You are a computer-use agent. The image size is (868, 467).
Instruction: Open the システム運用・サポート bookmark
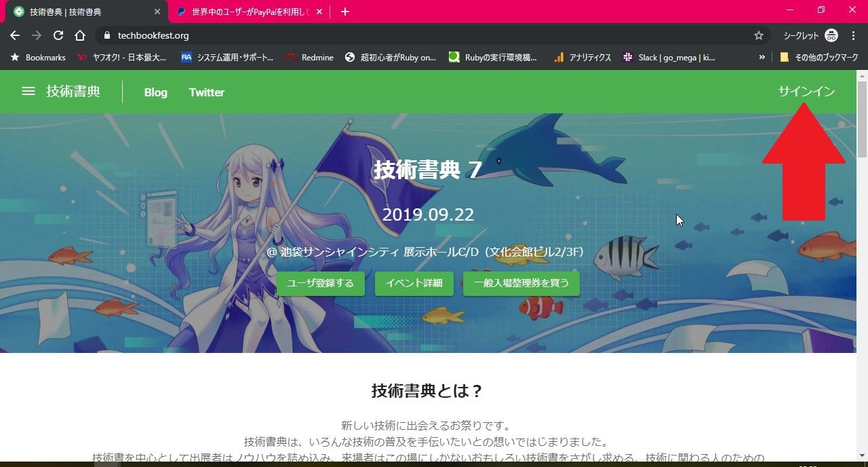coord(227,58)
